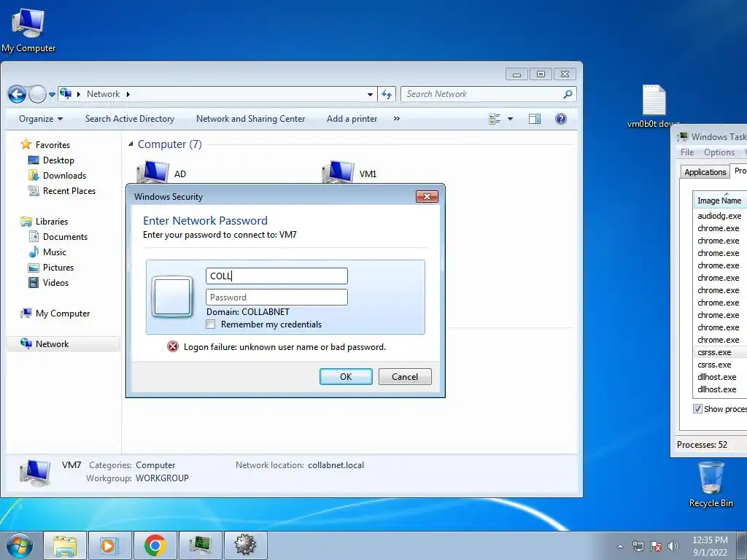Click Search Active Directory
Viewport: 747px width, 560px height.
click(x=130, y=119)
